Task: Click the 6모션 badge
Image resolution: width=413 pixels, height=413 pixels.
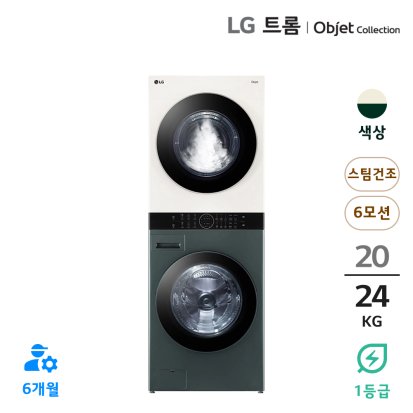Action: [372, 213]
